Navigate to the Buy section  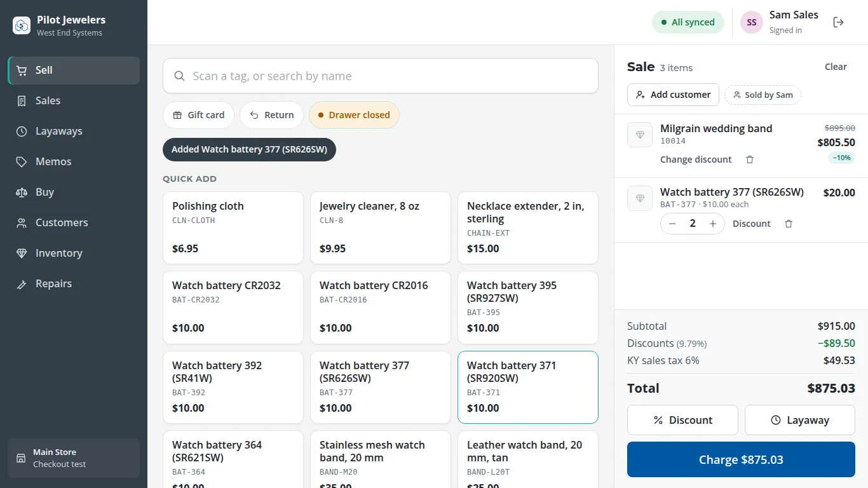[74, 193]
